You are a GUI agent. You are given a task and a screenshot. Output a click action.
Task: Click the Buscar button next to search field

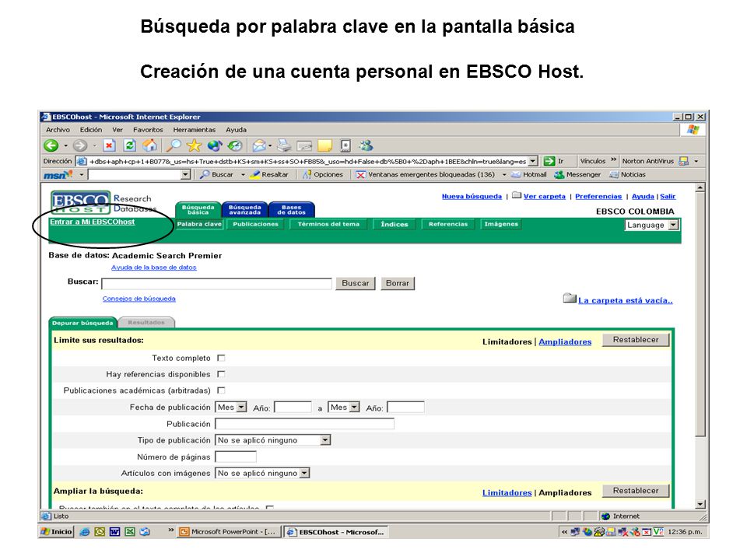click(356, 283)
